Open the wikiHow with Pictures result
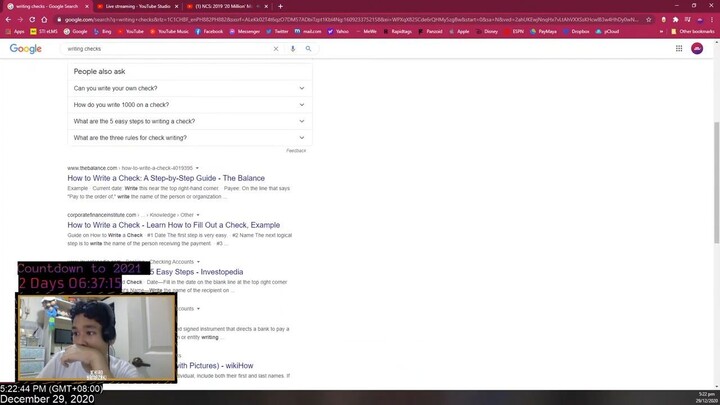 pos(215,366)
